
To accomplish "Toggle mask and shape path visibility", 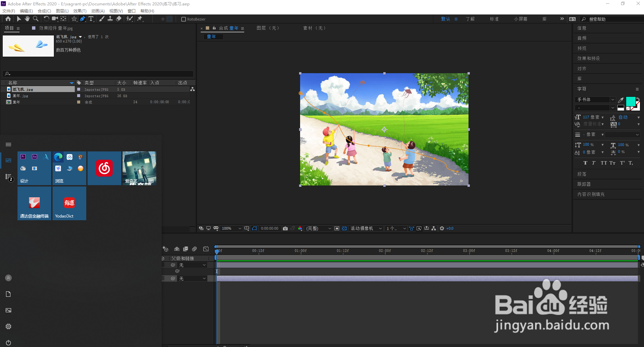I will 254,228.
